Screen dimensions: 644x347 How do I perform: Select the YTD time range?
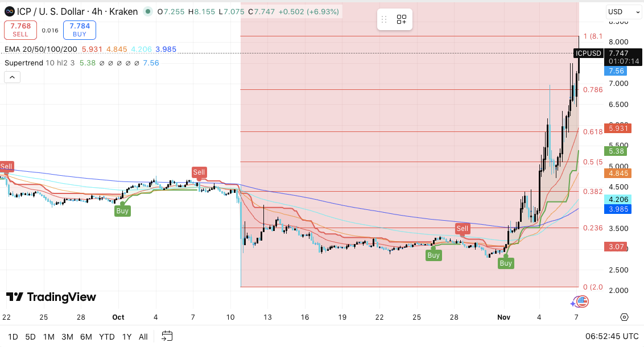(x=107, y=337)
